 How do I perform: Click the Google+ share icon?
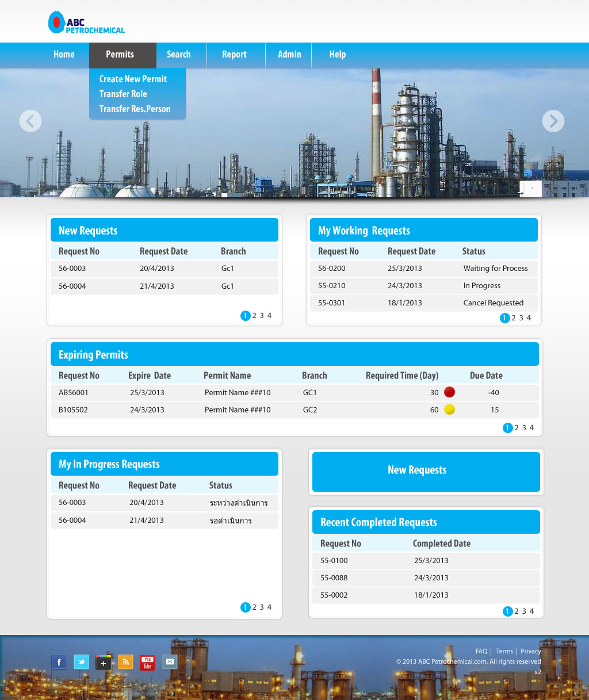(x=104, y=662)
